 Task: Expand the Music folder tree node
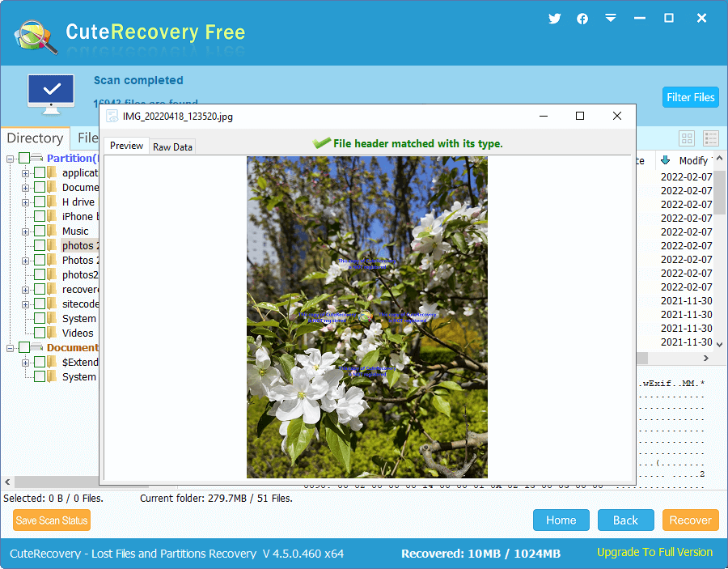(x=26, y=231)
